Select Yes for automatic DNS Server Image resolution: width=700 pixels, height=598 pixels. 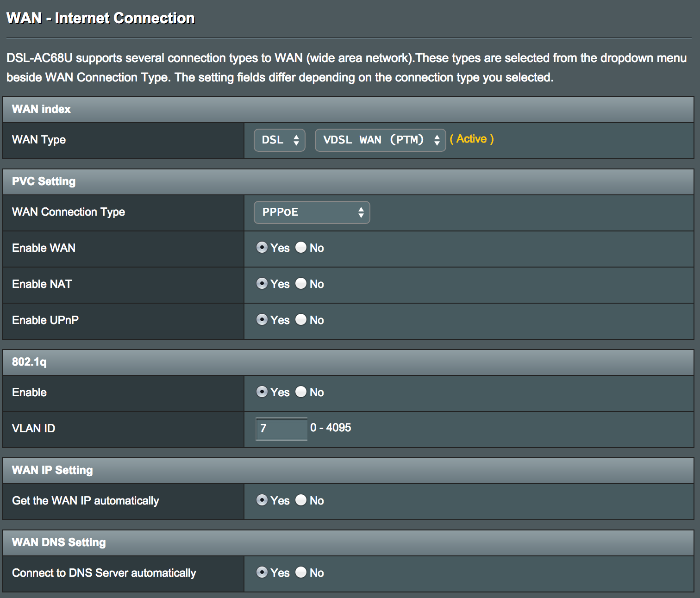[x=262, y=573]
